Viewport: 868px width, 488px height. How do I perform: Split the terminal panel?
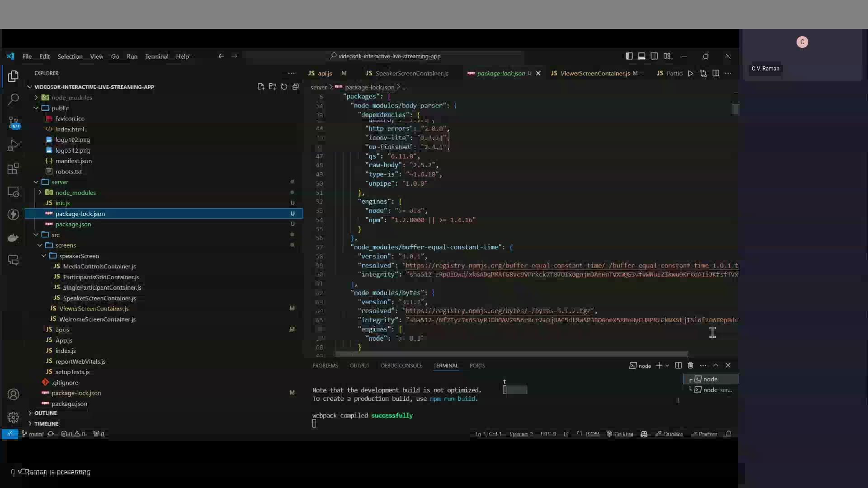(678, 365)
